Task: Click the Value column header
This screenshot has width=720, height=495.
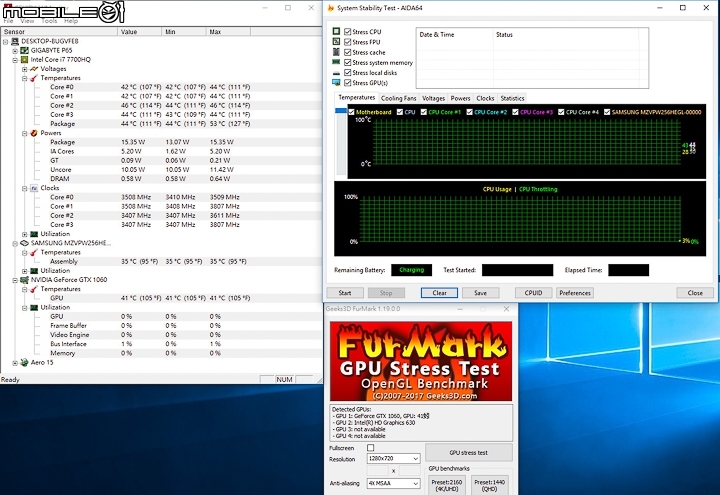Action: 140,32
